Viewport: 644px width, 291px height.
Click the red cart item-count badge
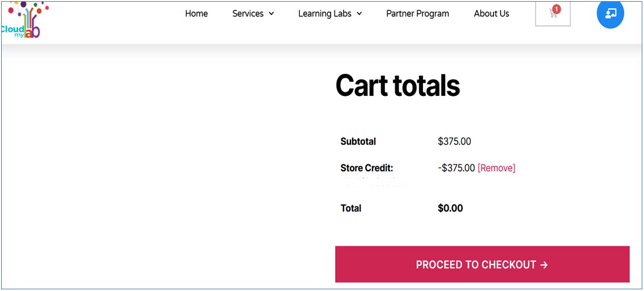click(557, 9)
